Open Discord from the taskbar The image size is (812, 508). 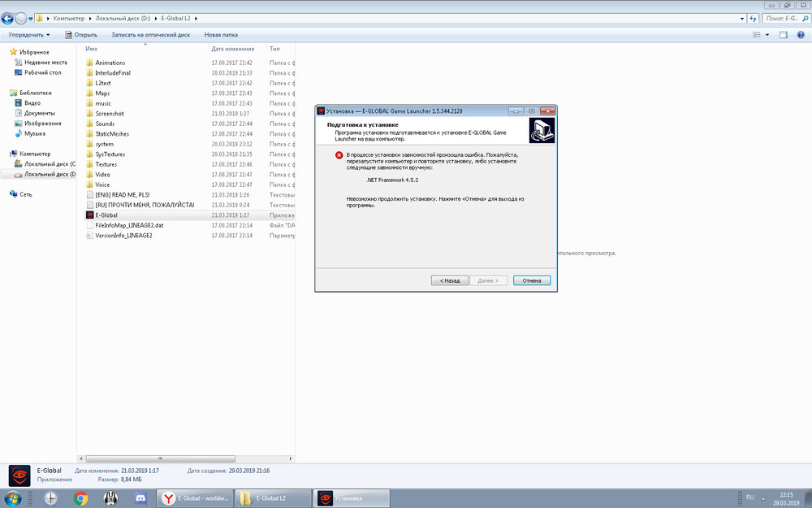pos(140,498)
